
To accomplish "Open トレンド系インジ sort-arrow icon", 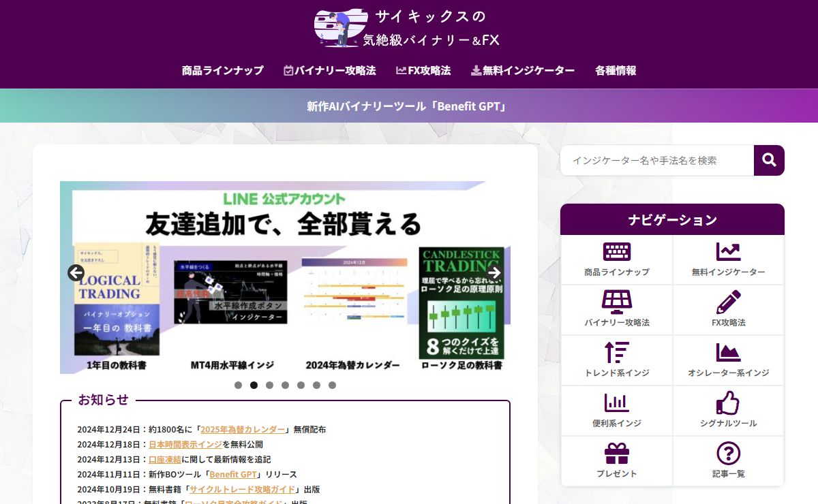I will (617, 352).
